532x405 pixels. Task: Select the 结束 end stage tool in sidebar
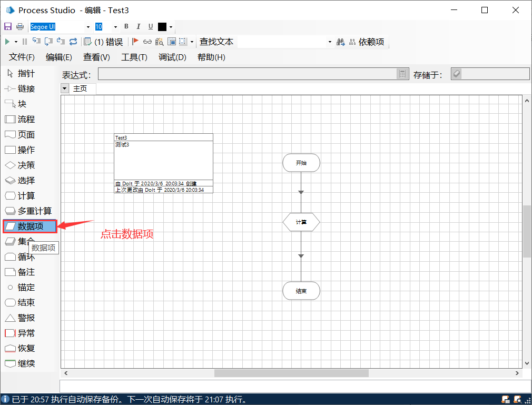point(19,302)
